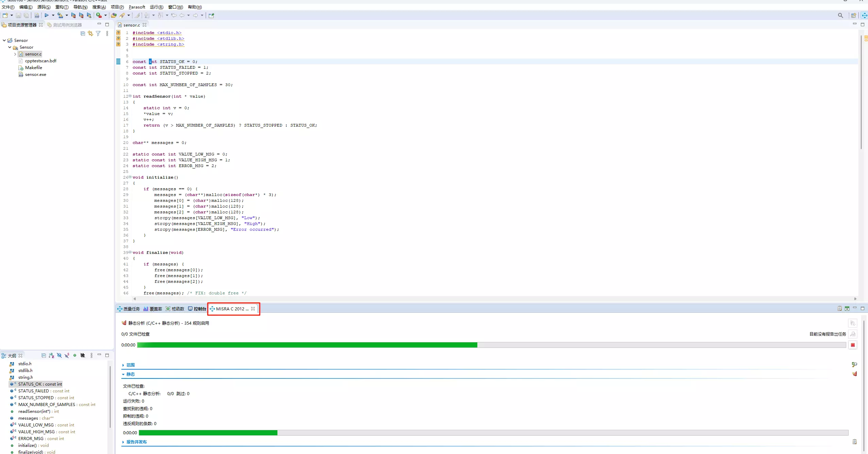
Task: Switch to the 覆盖率 tab
Action: tap(153, 309)
